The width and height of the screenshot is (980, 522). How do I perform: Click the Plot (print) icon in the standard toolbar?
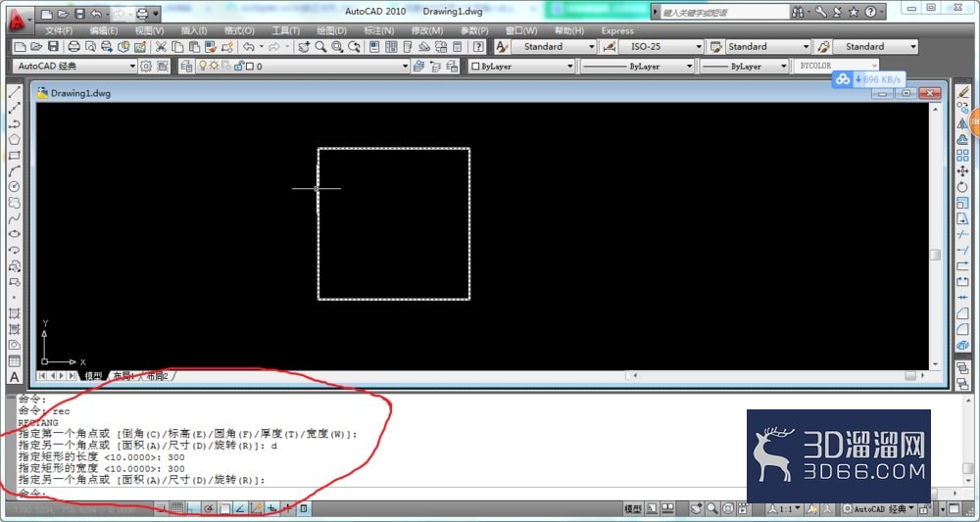[x=73, y=46]
